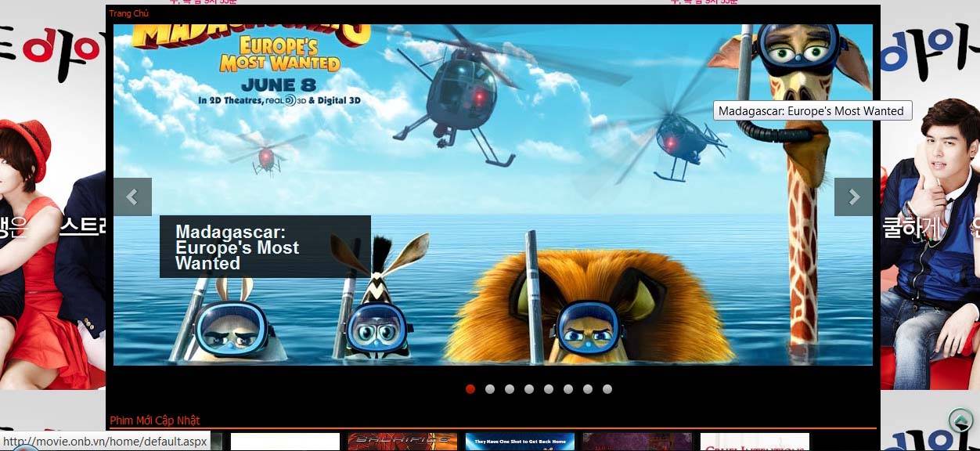Select the first (red) slider pagination dot
The width and height of the screenshot is (980, 451).
[x=470, y=389]
